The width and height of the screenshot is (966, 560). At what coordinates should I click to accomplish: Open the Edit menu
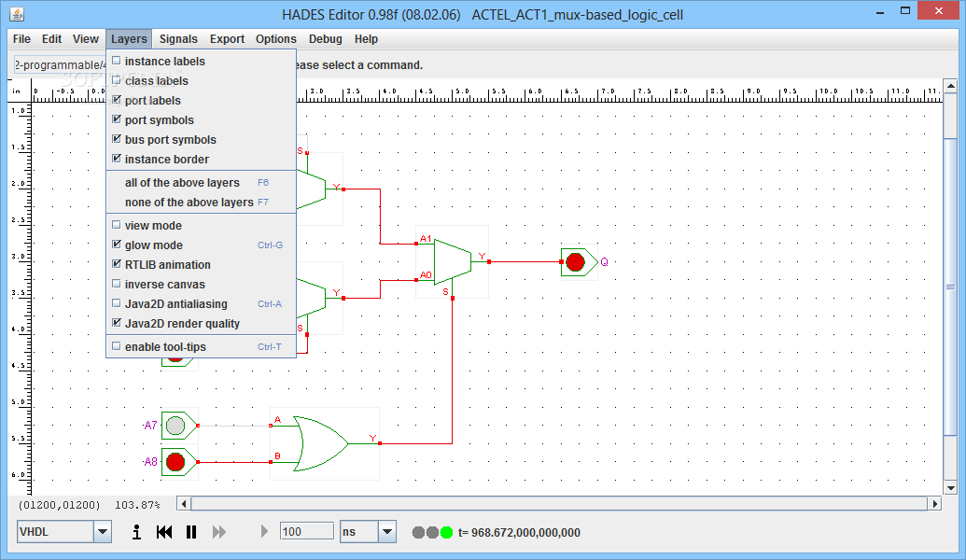[x=51, y=39]
